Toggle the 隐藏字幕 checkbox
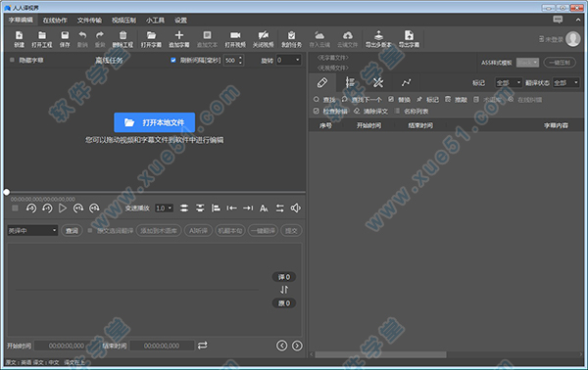 click(12, 60)
